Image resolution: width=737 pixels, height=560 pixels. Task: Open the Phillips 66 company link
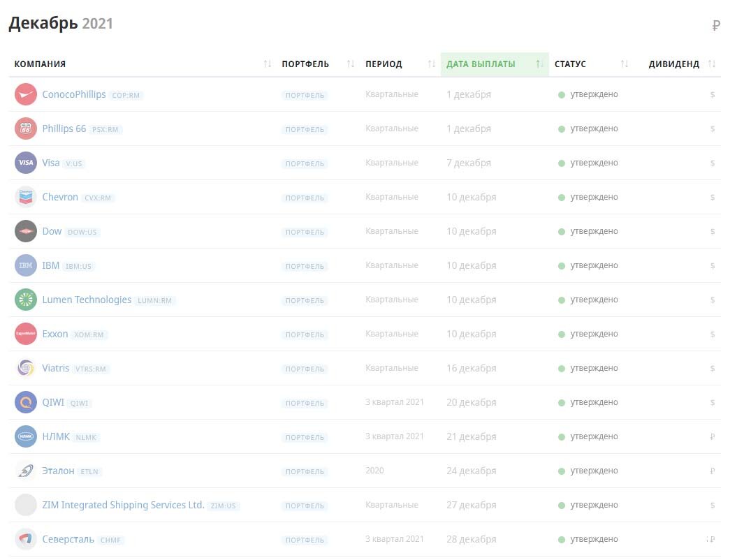tap(64, 128)
